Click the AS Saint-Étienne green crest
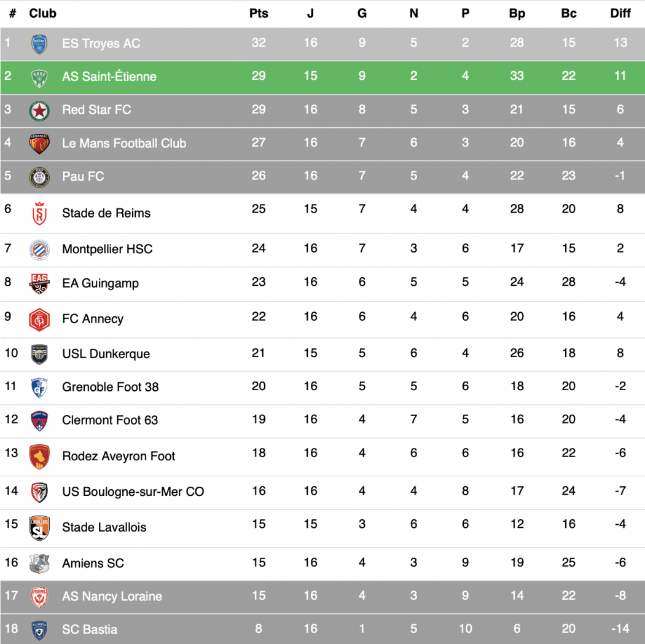645x644 pixels. click(39, 77)
